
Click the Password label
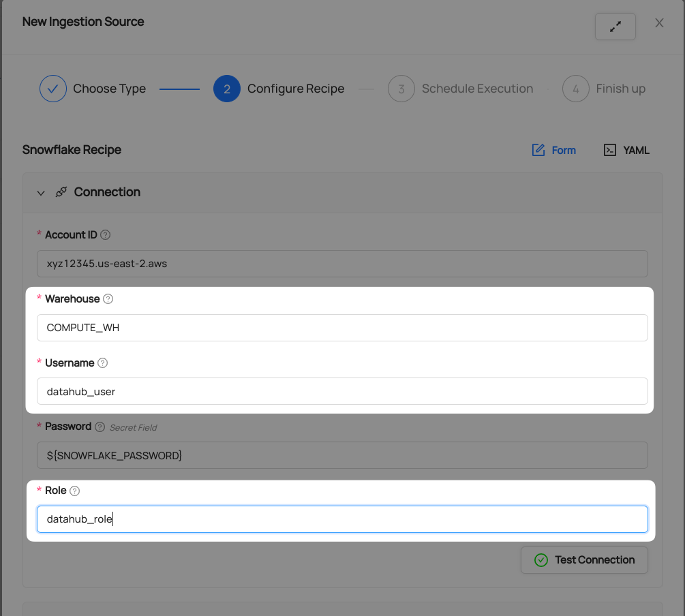click(68, 427)
